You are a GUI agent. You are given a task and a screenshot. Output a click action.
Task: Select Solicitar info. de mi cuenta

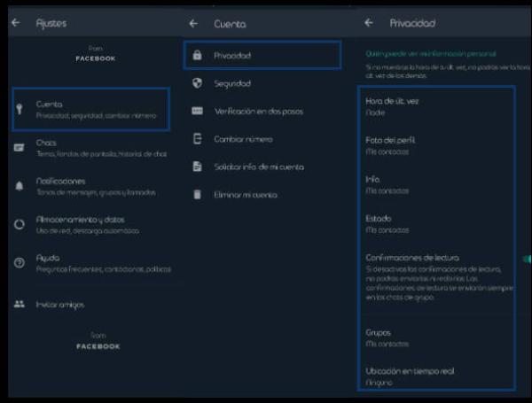click(262, 167)
